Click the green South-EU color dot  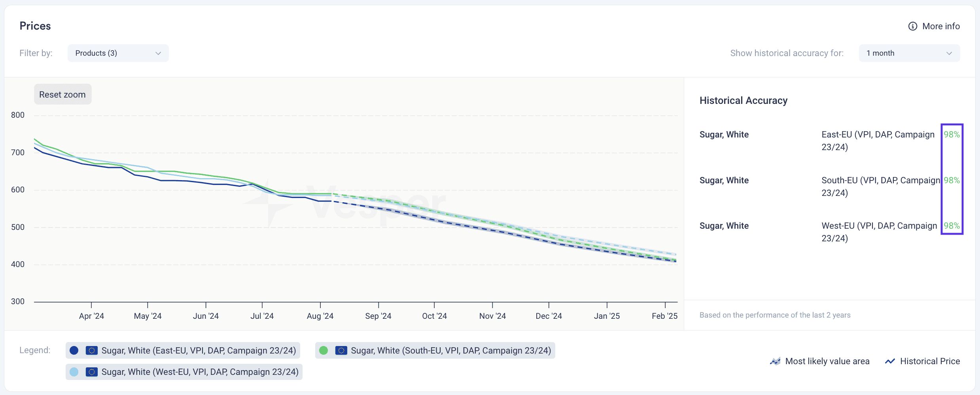tap(324, 350)
